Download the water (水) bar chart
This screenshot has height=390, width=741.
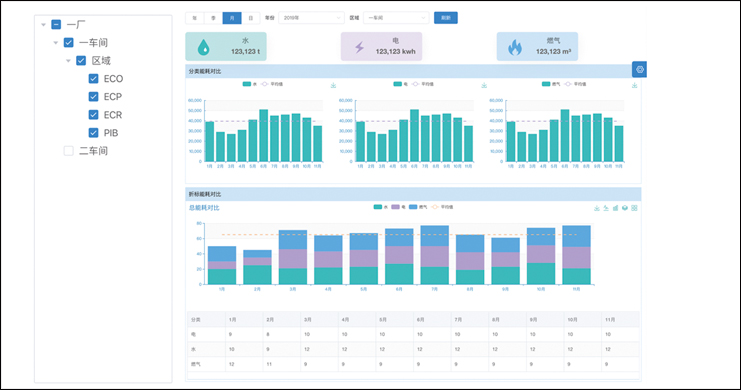pos(333,86)
